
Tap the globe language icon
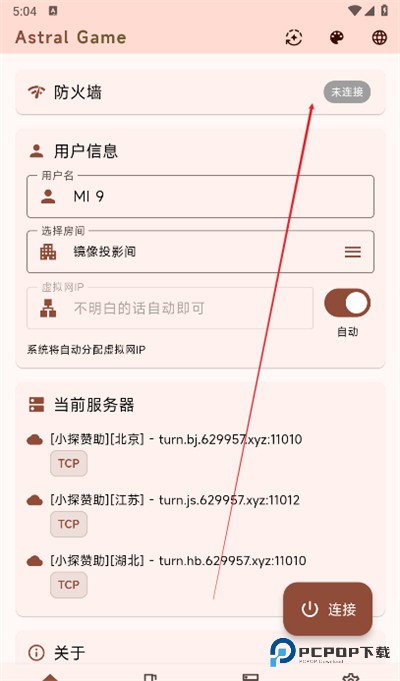pyautogui.click(x=380, y=38)
